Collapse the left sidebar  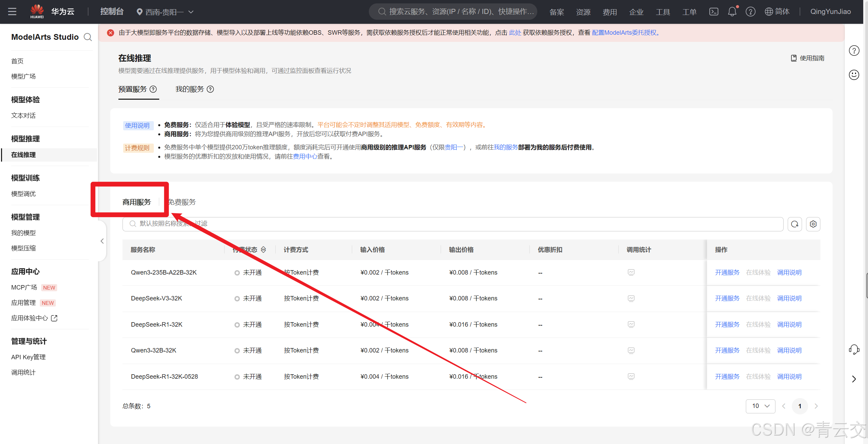[x=102, y=241]
